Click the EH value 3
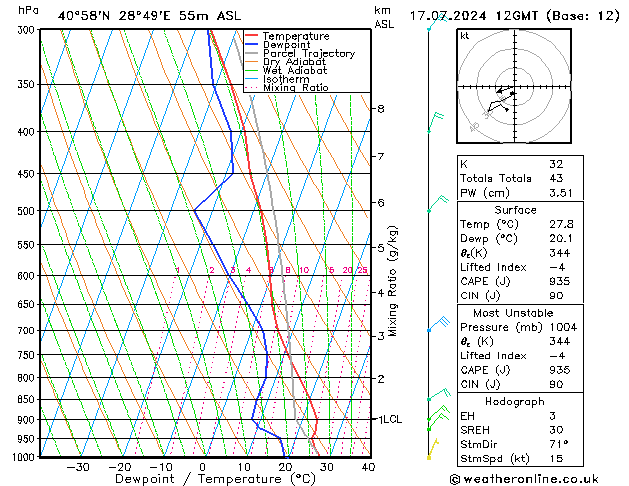 click(552, 416)
